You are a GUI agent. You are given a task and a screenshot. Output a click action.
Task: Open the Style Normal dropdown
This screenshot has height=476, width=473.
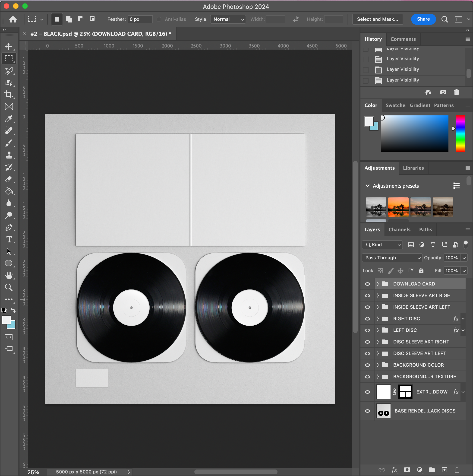(228, 19)
